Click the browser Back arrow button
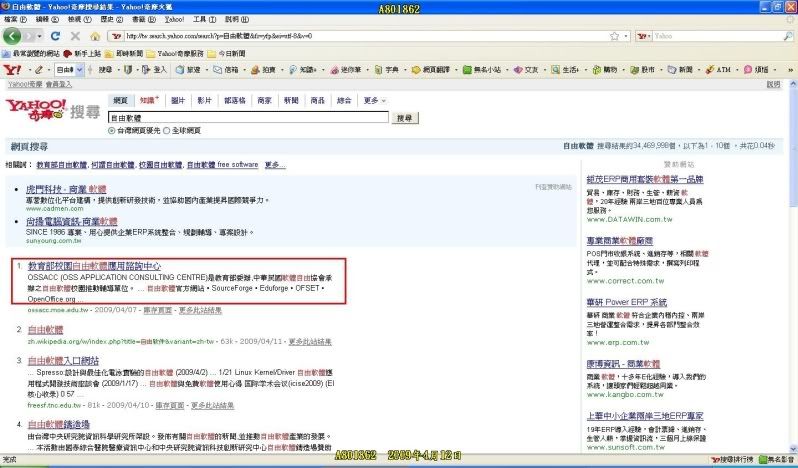 coord(12,36)
